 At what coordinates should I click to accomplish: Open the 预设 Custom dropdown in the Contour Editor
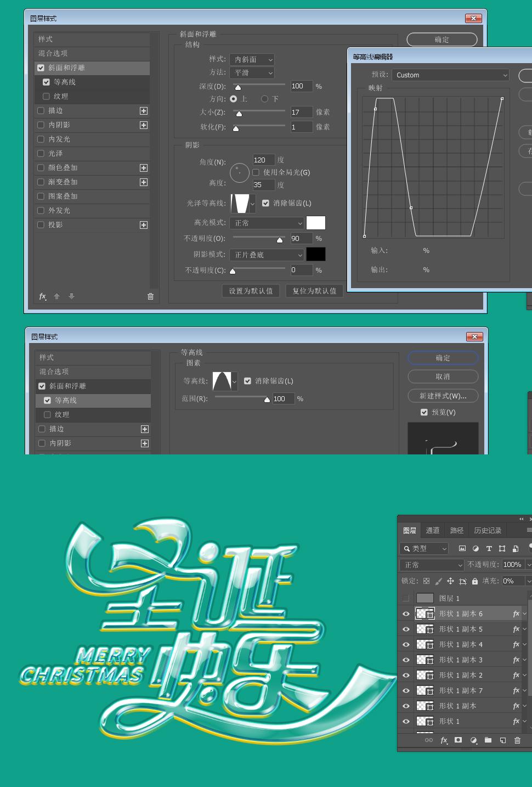(450, 75)
